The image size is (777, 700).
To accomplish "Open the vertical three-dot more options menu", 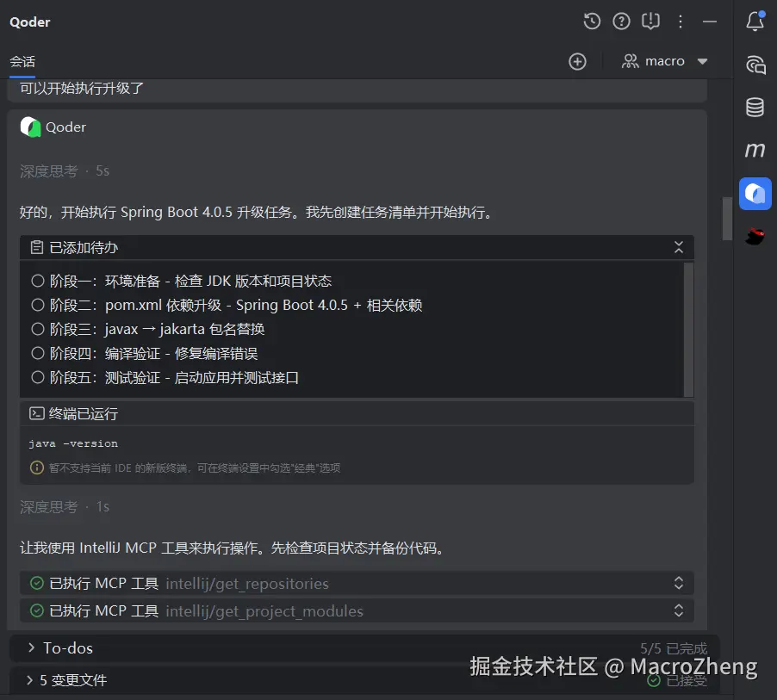I will click(681, 22).
